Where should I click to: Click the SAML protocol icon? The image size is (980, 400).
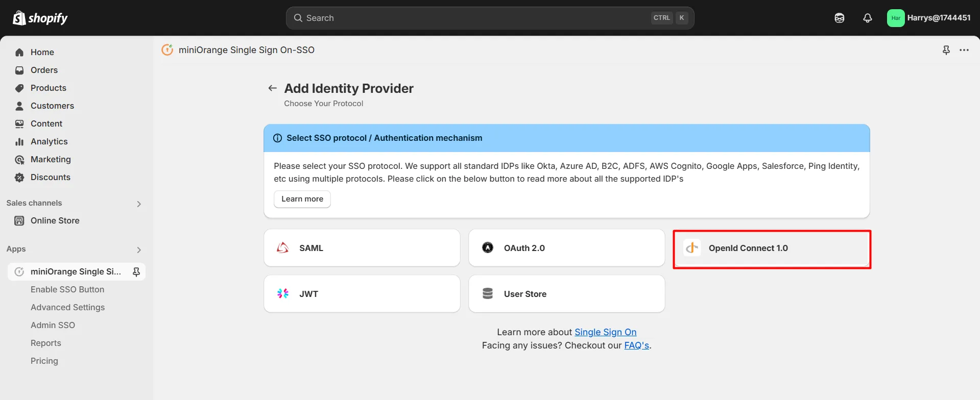pos(283,247)
